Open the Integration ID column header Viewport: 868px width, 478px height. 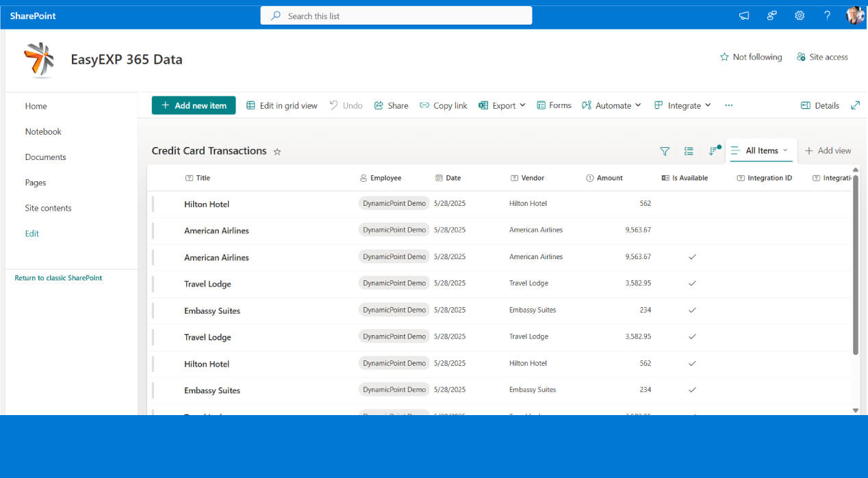(765, 178)
